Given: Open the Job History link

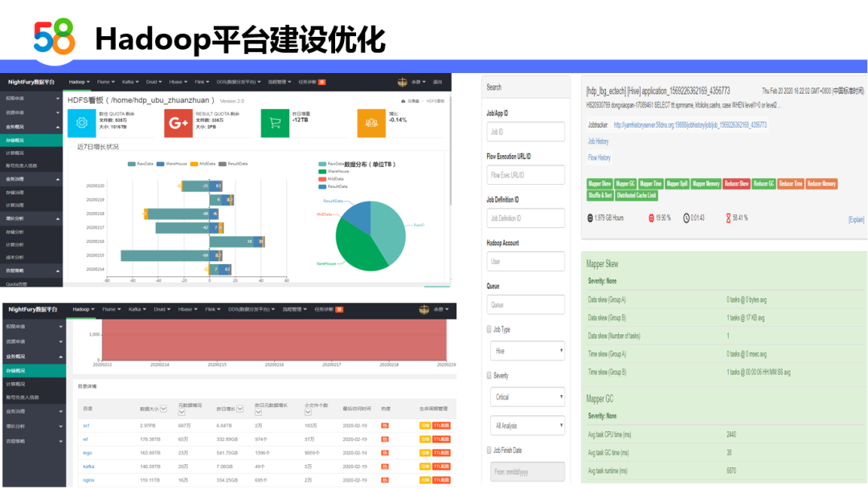Looking at the screenshot, I should coord(598,141).
